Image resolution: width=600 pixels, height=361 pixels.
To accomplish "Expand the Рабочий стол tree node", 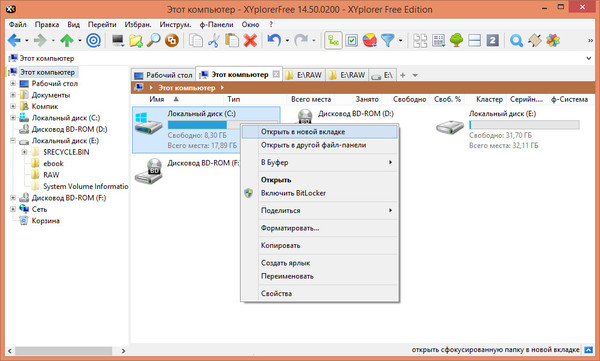I will 13,83.
